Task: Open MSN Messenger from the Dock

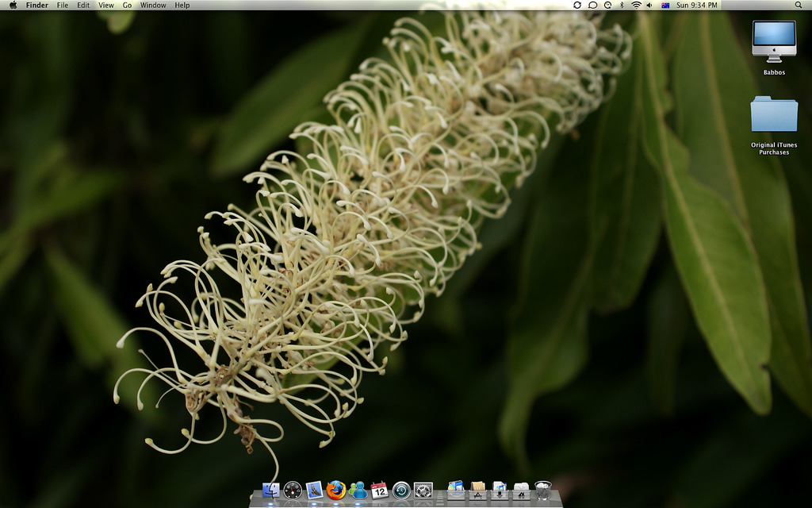Action: 358,490
